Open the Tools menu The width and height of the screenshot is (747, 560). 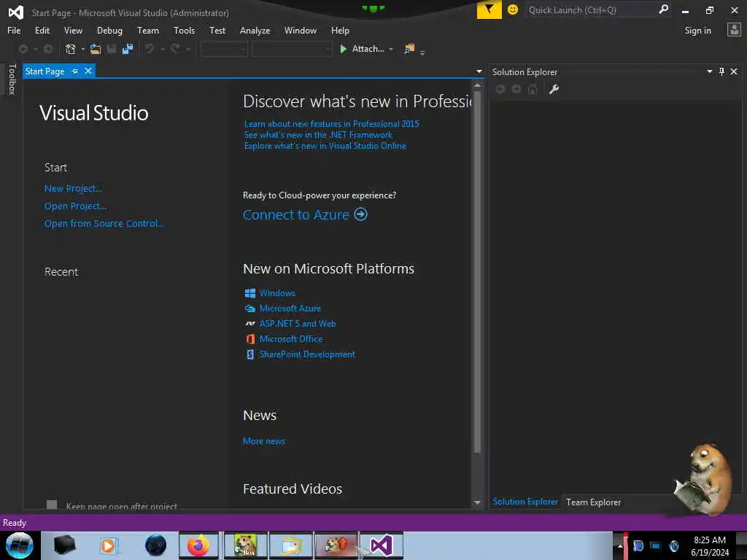(184, 31)
